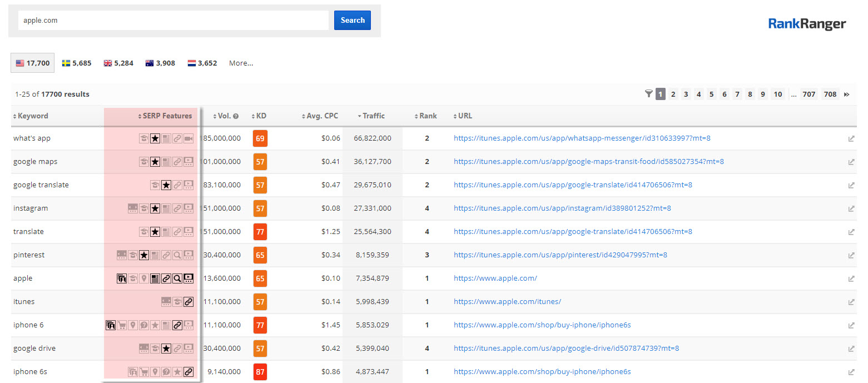Click the link chain icon in itunes row
868x383 pixels.
click(x=189, y=302)
